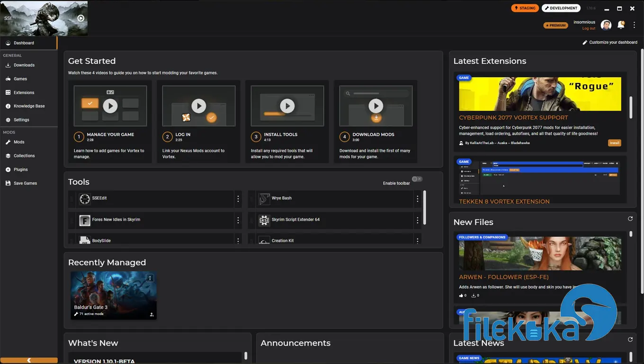
Task: Play the Manage Your Game video
Action: (110, 106)
